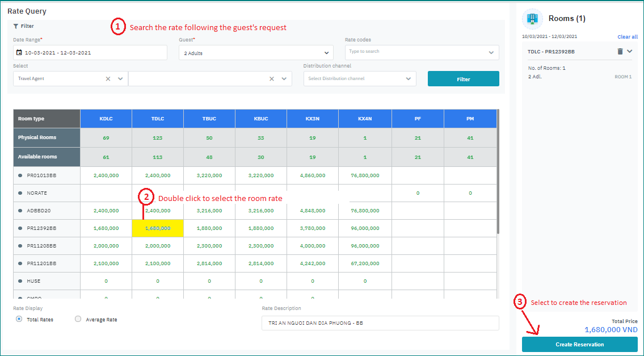Image resolution: width=644 pixels, height=356 pixels.
Task: Expand the TDLC - PR12392BB room details
Action: tap(629, 51)
